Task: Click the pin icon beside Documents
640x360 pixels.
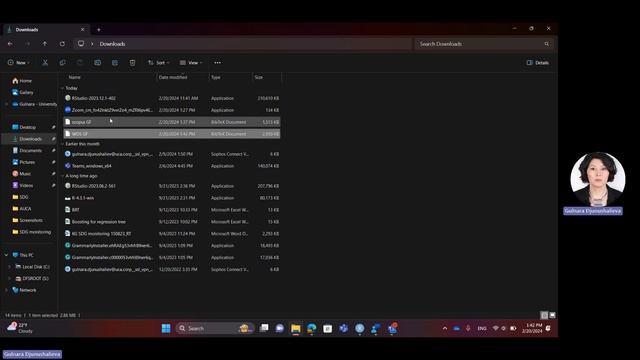Action: (53, 151)
